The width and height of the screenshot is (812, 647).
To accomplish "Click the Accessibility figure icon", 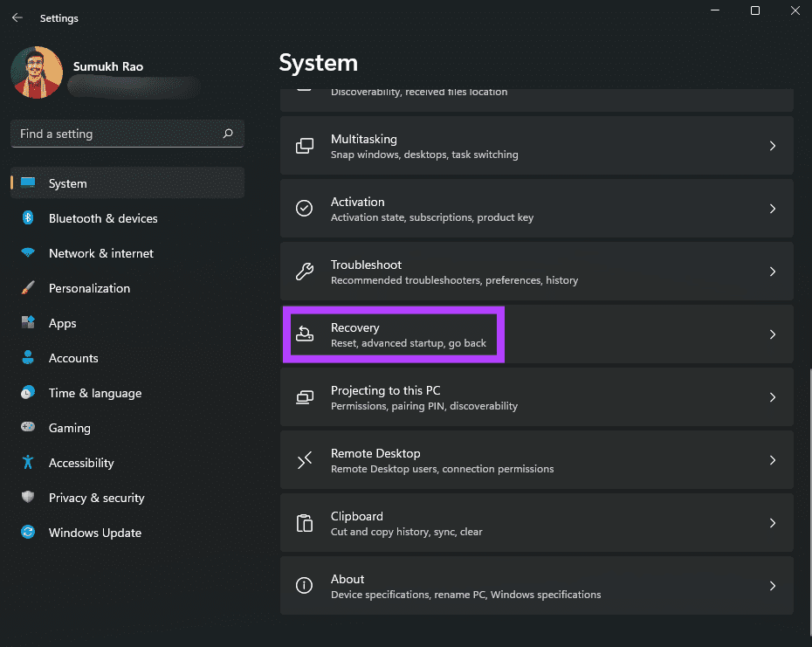I will pos(28,462).
